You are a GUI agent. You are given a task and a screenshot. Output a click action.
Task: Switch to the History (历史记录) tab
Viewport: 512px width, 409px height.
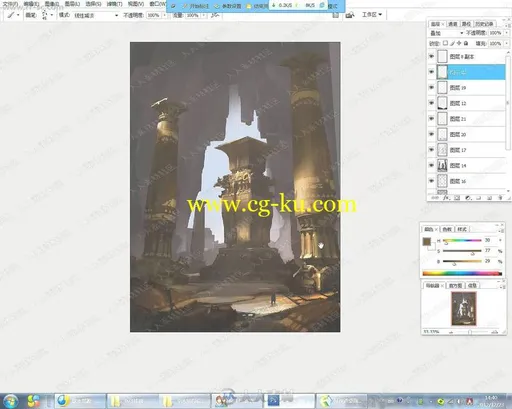pos(484,24)
